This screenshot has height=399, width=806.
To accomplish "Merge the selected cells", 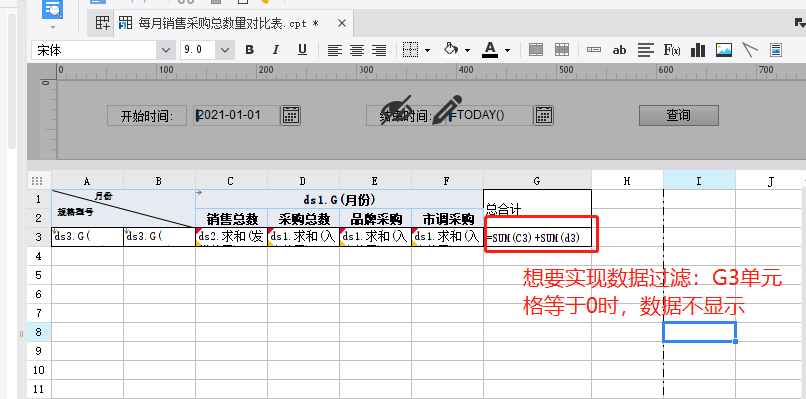I will pyautogui.click(x=536, y=50).
